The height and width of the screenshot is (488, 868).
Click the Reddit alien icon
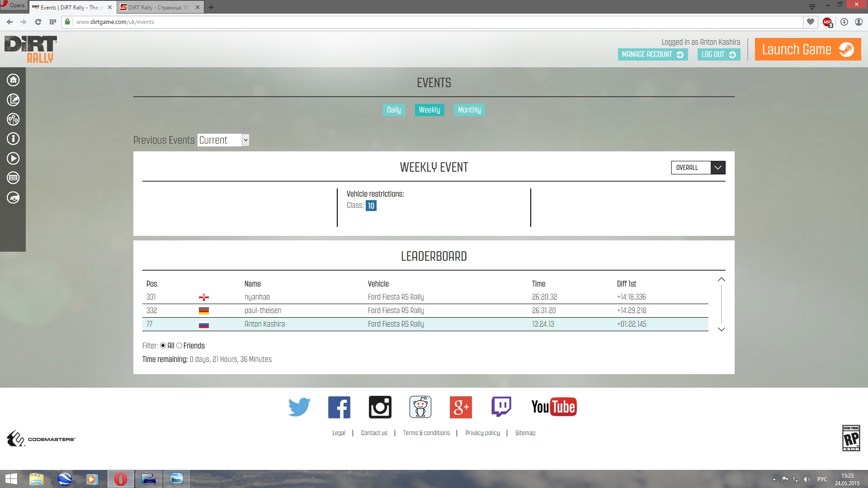pyautogui.click(x=420, y=407)
